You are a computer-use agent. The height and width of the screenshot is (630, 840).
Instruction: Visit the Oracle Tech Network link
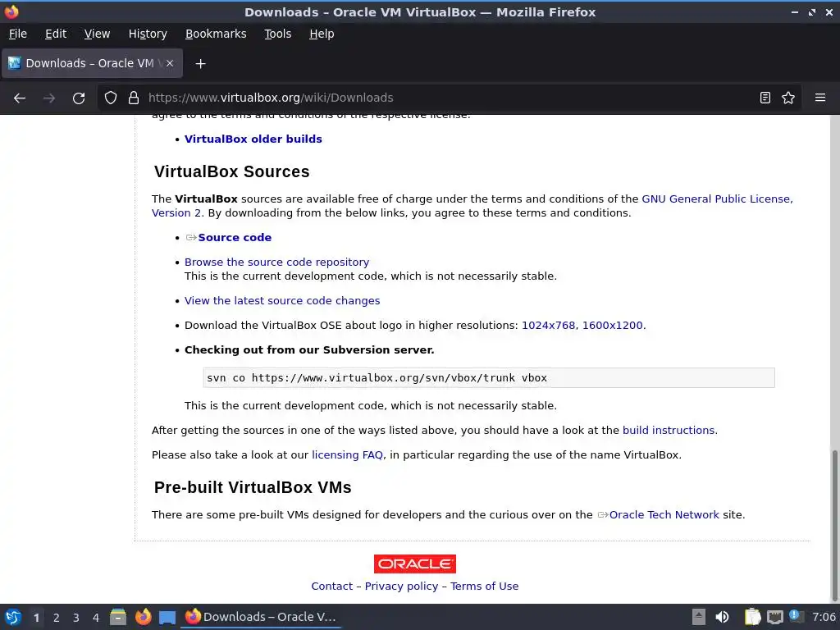coord(664,515)
